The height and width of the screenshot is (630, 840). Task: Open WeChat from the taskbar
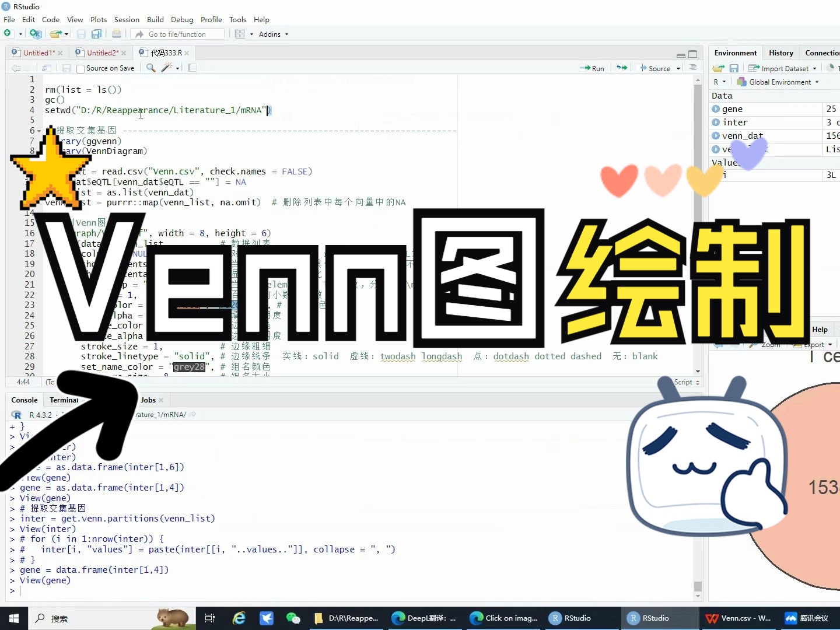coord(293,618)
